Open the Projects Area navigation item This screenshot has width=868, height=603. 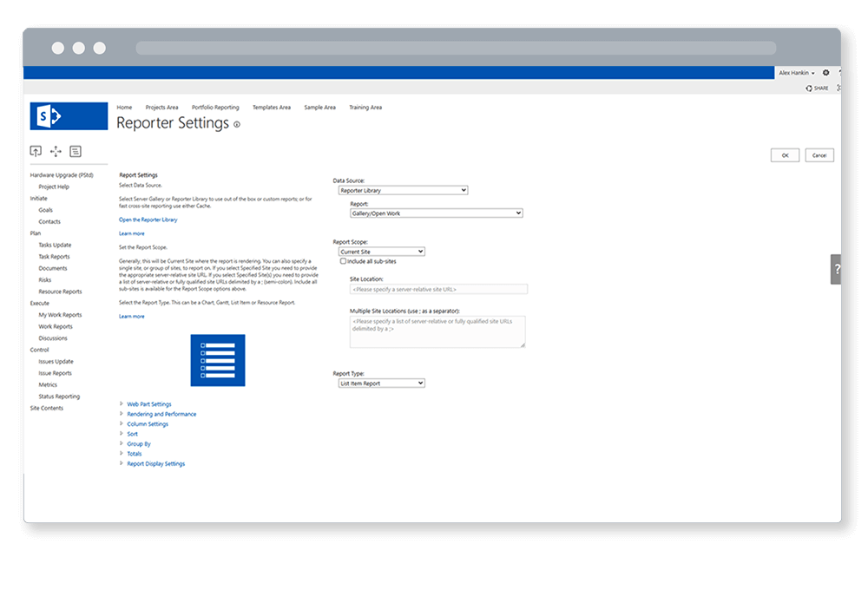pyautogui.click(x=161, y=108)
